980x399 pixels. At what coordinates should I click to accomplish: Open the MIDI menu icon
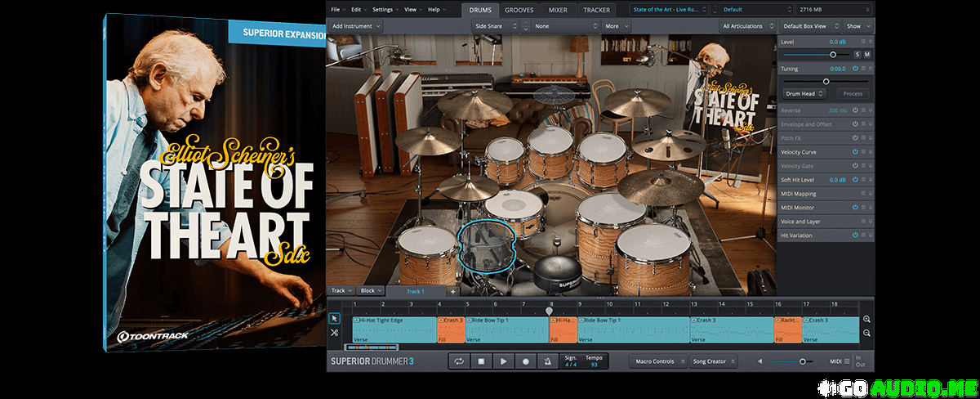[847, 361]
